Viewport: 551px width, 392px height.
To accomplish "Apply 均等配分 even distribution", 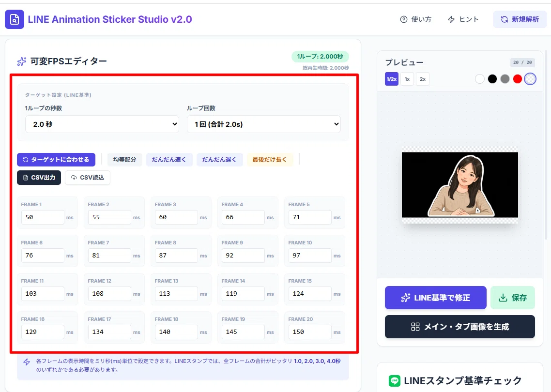I will coord(124,160).
